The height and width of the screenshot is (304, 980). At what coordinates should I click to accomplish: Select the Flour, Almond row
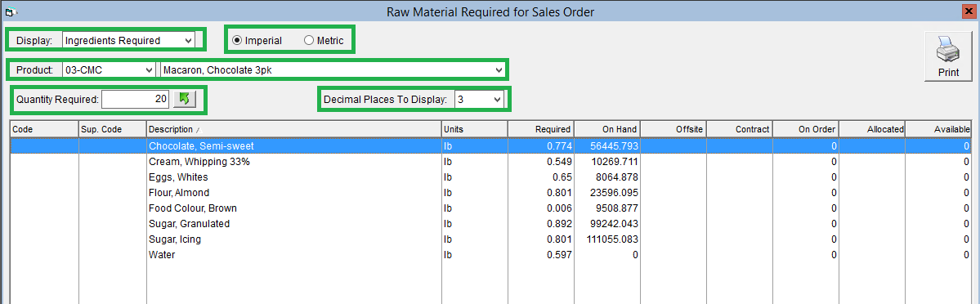click(490, 193)
